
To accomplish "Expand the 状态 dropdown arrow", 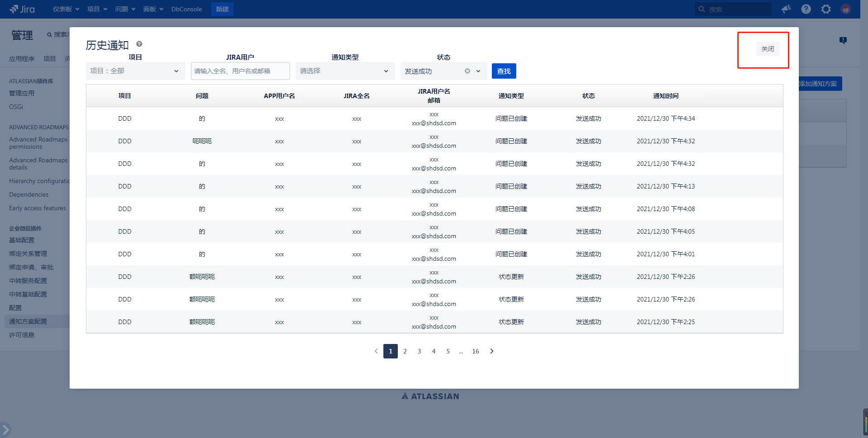I will tap(478, 71).
